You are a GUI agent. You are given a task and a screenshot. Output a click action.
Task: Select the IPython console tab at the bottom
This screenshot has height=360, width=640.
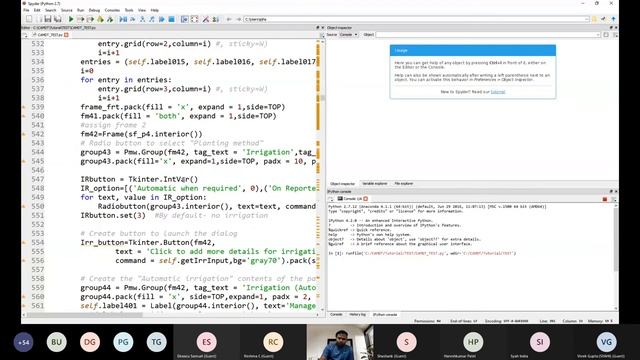pos(385,314)
